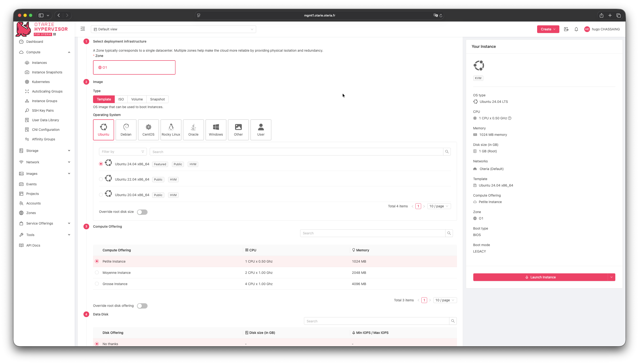Select the Ubuntu operating system tile
639x364 pixels.
click(104, 130)
